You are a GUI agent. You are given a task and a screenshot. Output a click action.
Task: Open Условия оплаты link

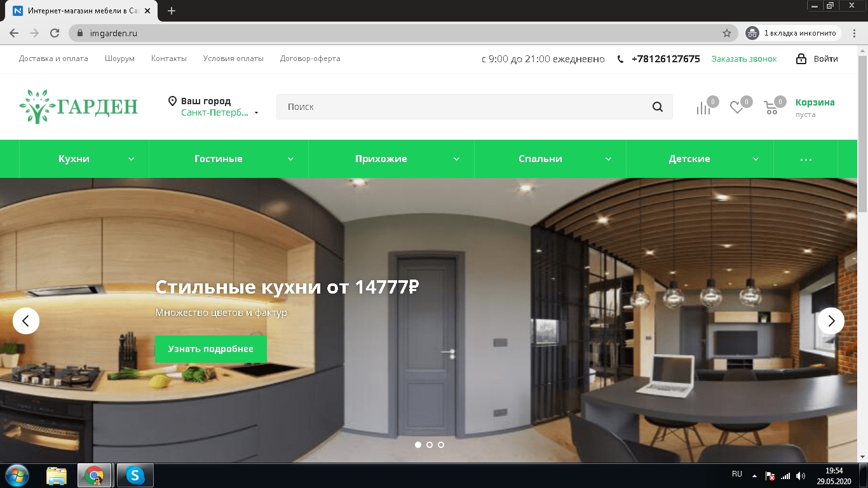tap(233, 58)
